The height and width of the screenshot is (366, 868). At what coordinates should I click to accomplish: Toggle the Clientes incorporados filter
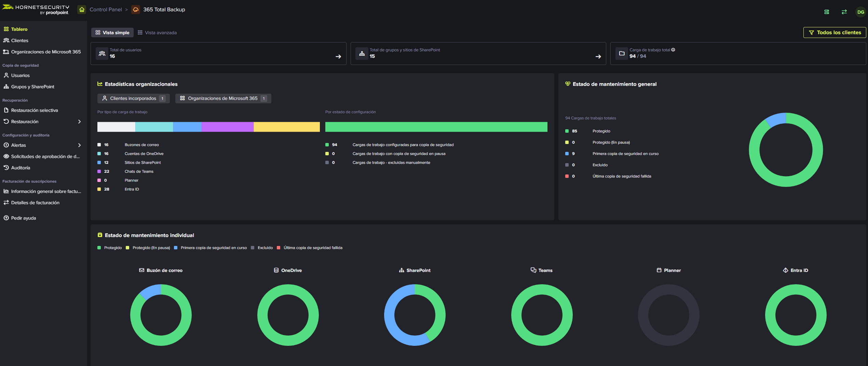tap(133, 98)
